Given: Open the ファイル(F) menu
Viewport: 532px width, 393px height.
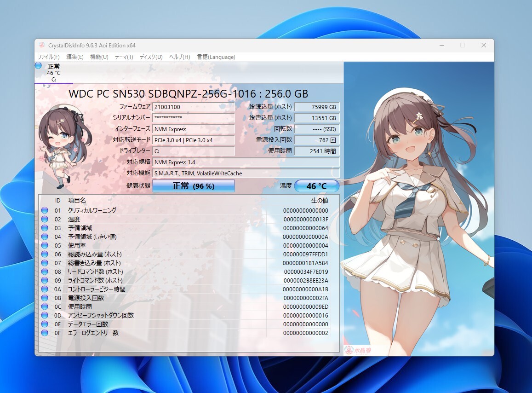Looking at the screenshot, I should (49, 57).
